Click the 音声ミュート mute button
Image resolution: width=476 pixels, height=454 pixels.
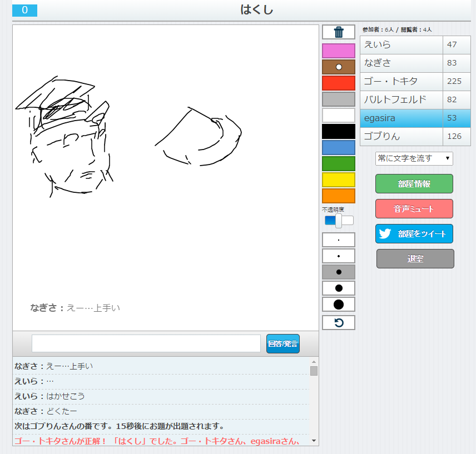pyautogui.click(x=414, y=208)
